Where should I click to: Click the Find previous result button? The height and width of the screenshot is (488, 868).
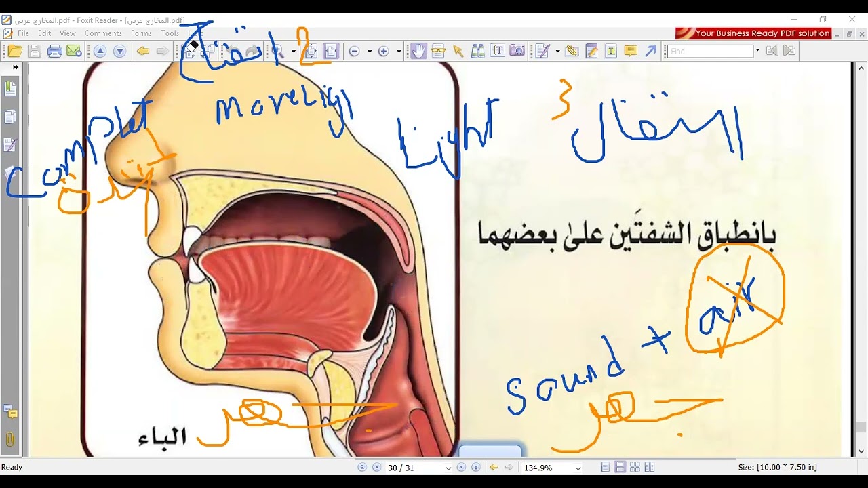(772, 51)
